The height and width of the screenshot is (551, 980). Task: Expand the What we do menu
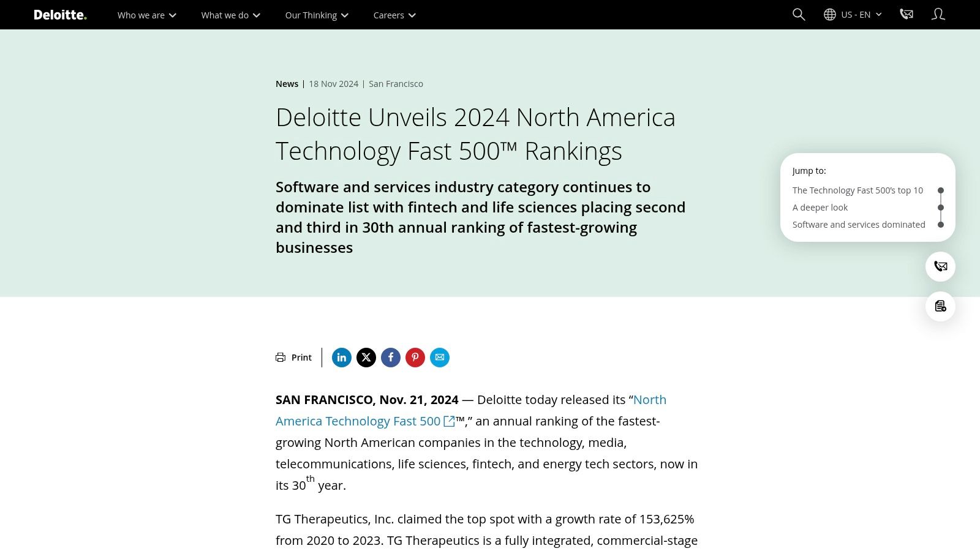click(230, 15)
